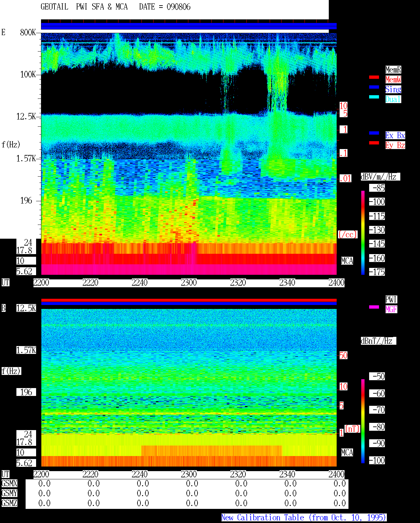Click the New Calibration Table link

click(x=304, y=518)
